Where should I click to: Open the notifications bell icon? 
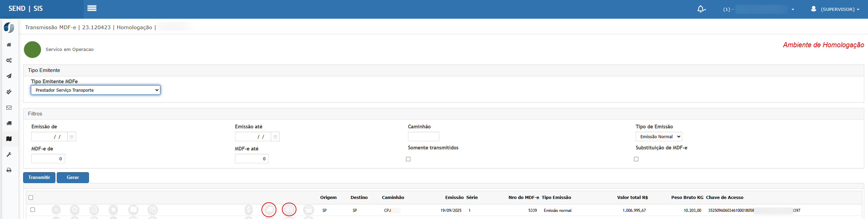(x=701, y=9)
